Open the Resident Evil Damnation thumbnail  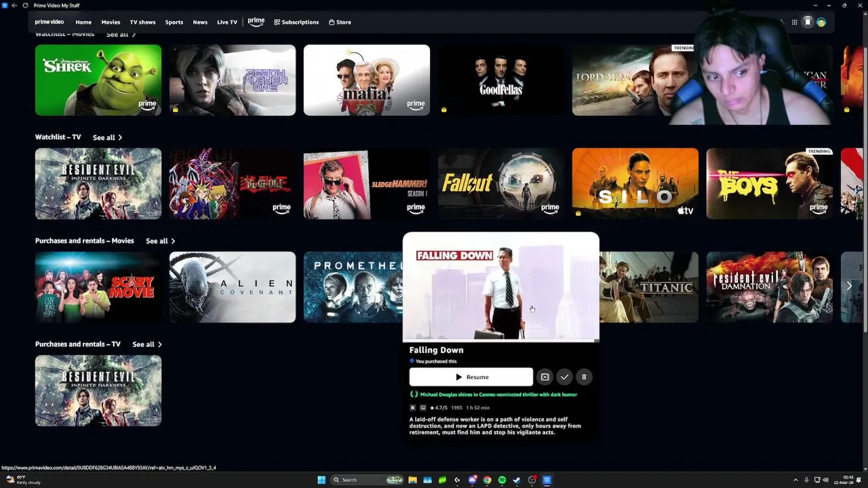point(770,287)
